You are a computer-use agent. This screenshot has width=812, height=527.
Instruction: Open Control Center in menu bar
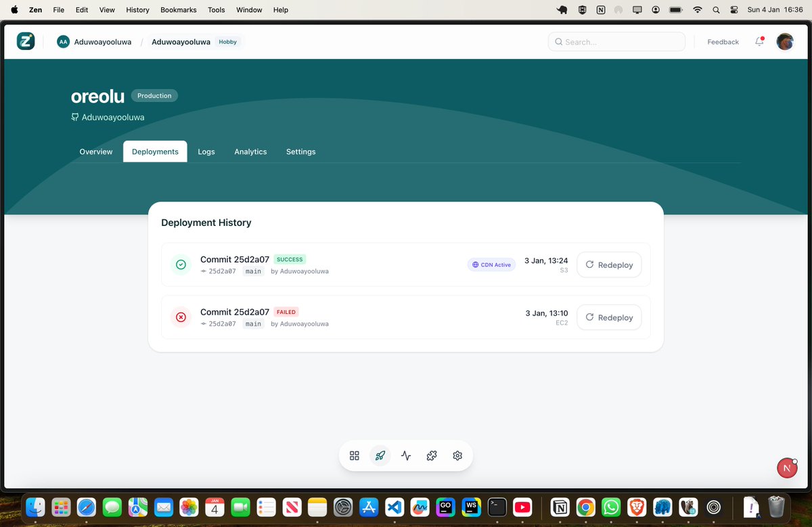[734, 10]
